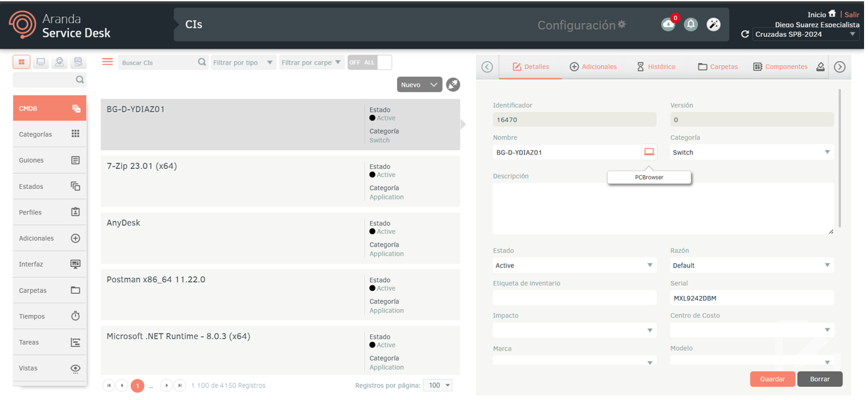Open the Razón dropdown showing Default
The width and height of the screenshot is (868, 400).
point(752,265)
